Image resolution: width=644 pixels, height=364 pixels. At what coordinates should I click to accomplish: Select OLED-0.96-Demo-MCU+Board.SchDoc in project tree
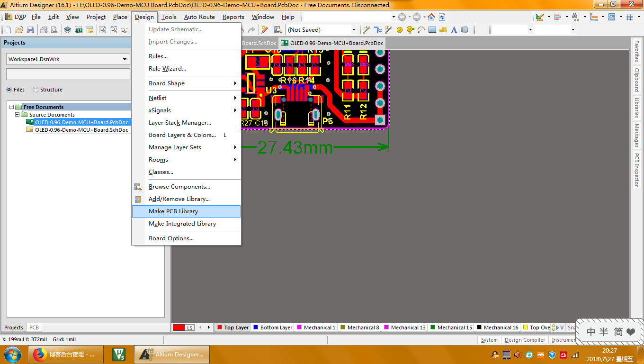pyautogui.click(x=81, y=130)
